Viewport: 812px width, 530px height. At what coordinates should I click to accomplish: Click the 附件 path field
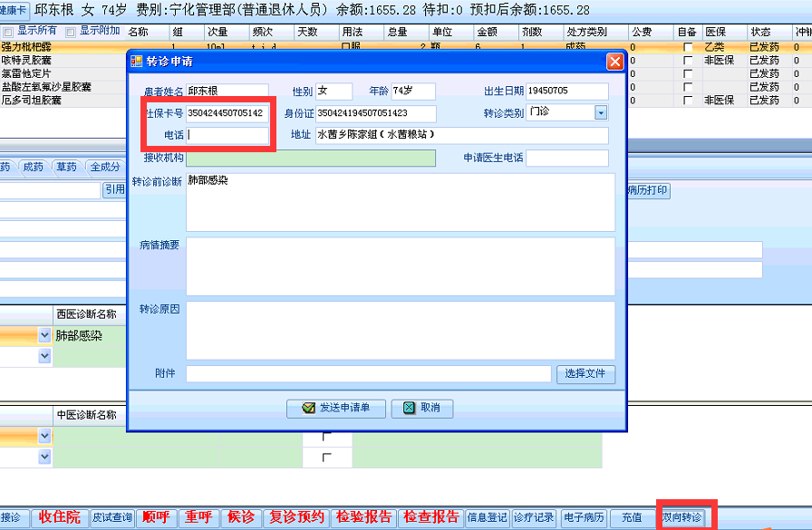pos(368,373)
